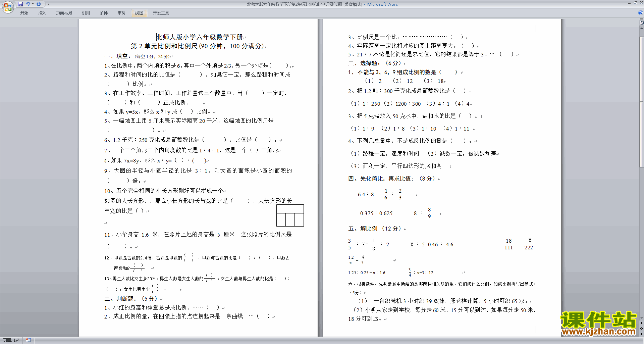Screen dimensions: 644x344
Task: Click the heading 五、解比例
Action: click(363, 229)
